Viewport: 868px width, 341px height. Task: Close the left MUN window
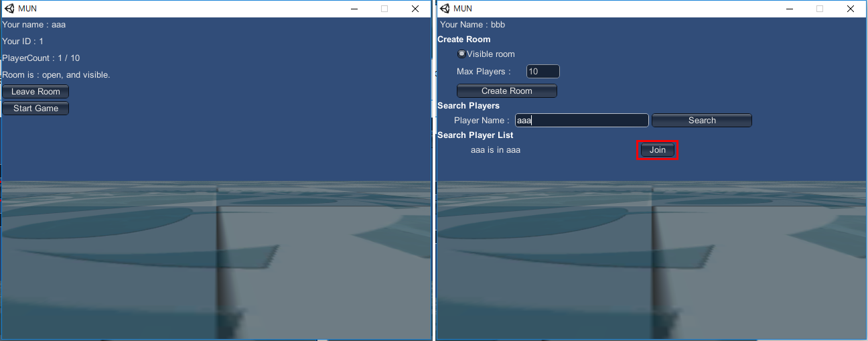coord(415,9)
